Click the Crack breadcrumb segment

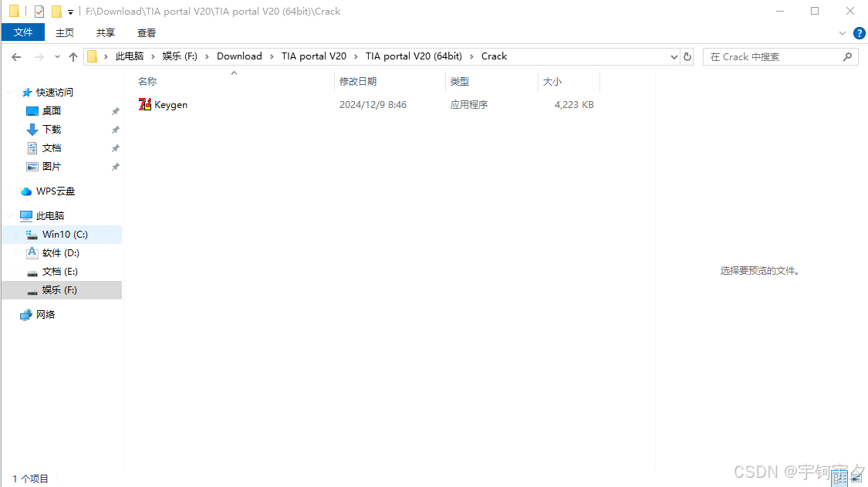coord(494,56)
